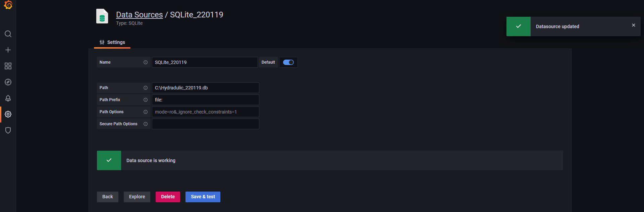Screen dimensions: 644x212
Task: Show the info icon for Path Options
Action: [x=146, y=112]
